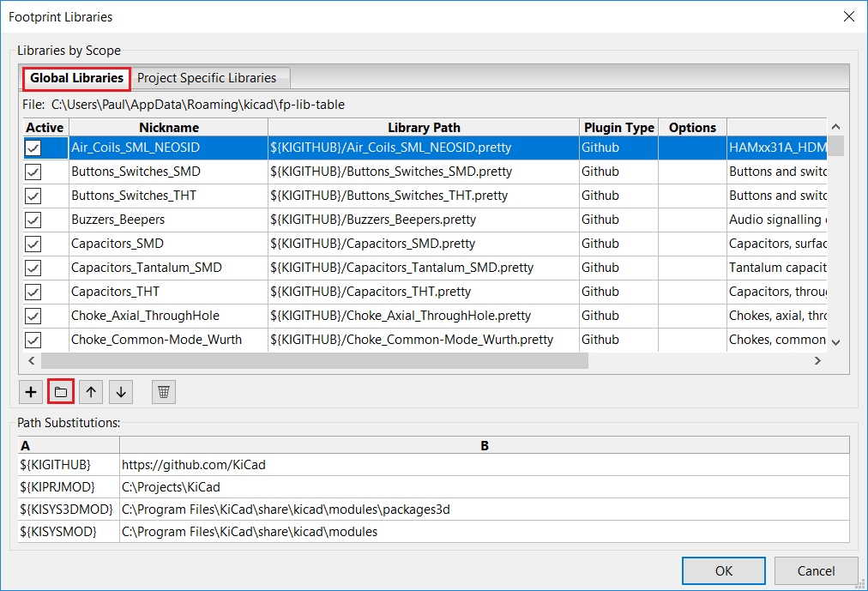Click the table's scroll up arrow
This screenshot has height=591, width=868.
836,127
